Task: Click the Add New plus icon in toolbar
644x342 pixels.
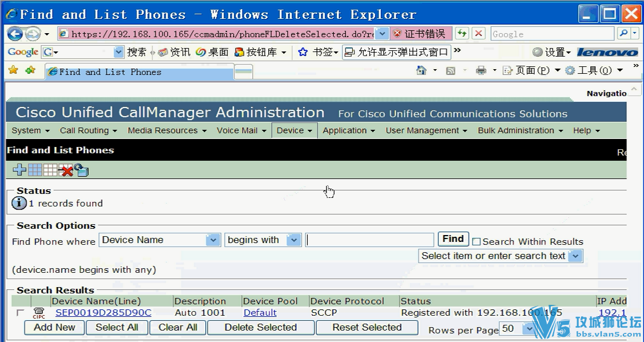Action: [x=19, y=170]
